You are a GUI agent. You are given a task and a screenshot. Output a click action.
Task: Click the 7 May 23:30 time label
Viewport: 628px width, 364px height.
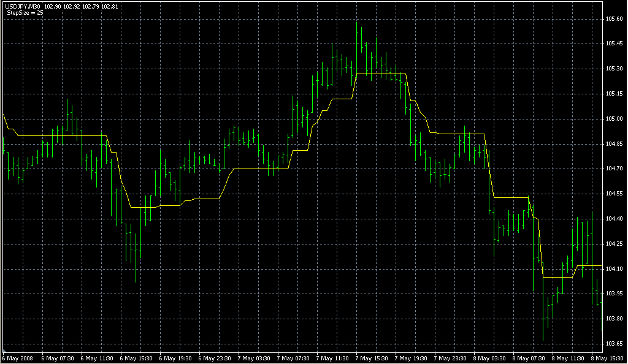pyautogui.click(x=450, y=358)
